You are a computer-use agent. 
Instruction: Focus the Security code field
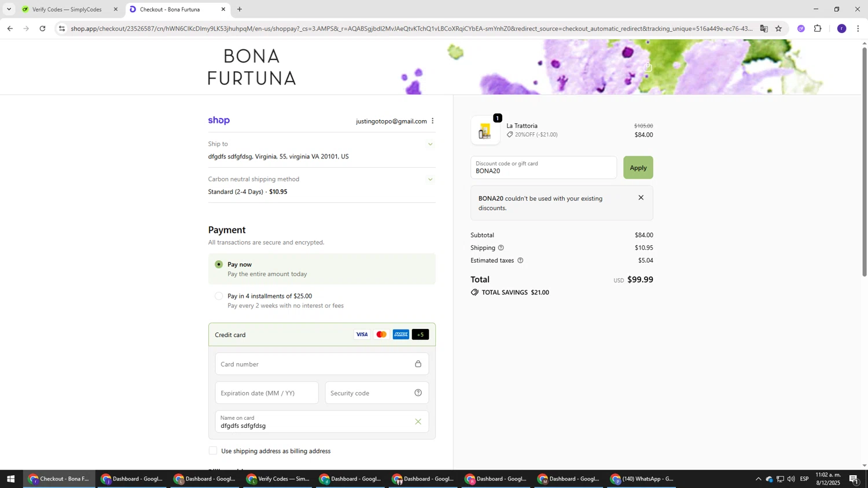(377, 393)
